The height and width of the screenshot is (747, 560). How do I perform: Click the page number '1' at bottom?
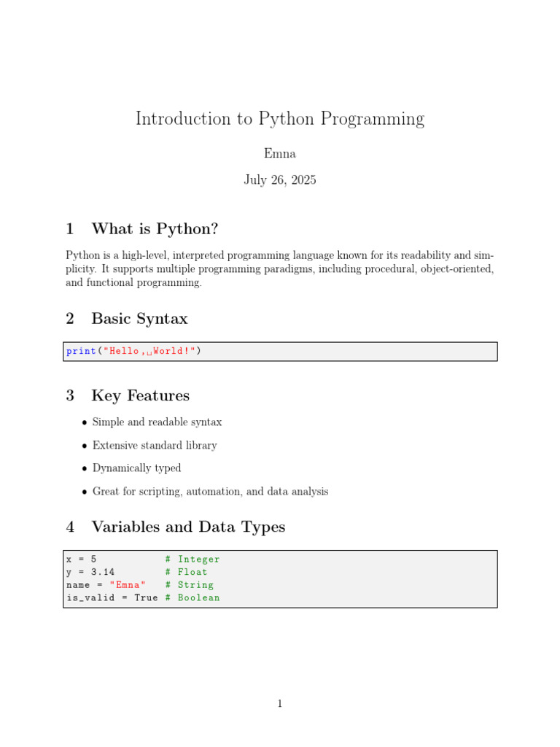pos(280,704)
